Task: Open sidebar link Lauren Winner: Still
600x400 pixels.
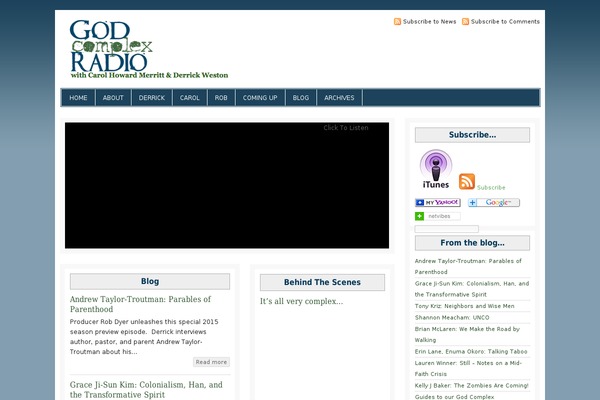Action: point(468,368)
